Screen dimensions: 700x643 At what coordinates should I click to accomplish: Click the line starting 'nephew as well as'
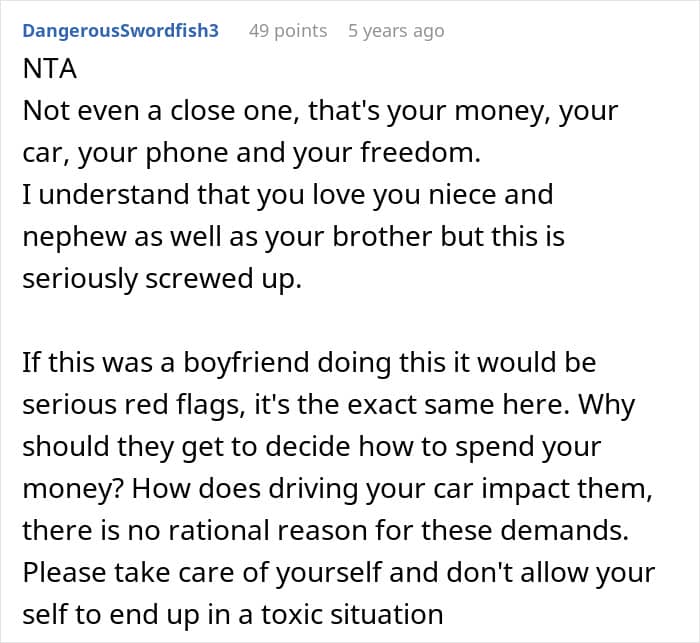pyautogui.click(x=293, y=236)
